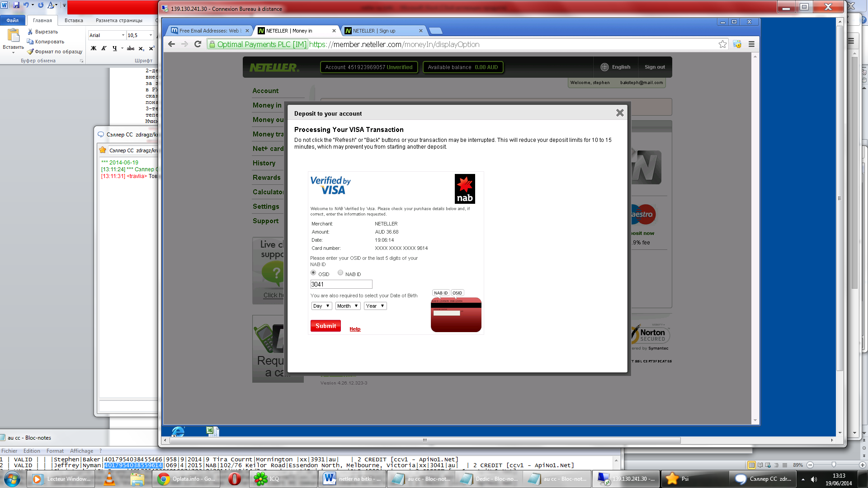Switch to Разметка страницы ribbon tab
868x488 pixels.
click(119, 20)
